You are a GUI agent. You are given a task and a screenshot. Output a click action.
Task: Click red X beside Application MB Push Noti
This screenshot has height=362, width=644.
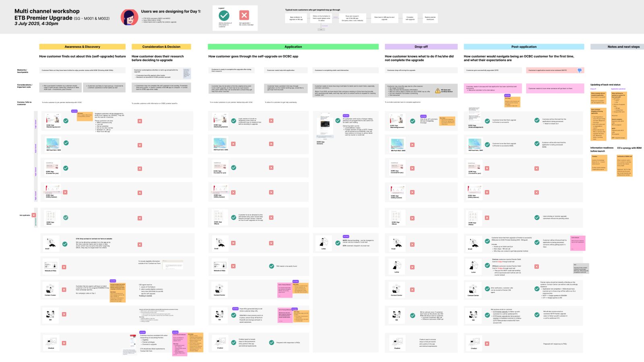pos(233,144)
